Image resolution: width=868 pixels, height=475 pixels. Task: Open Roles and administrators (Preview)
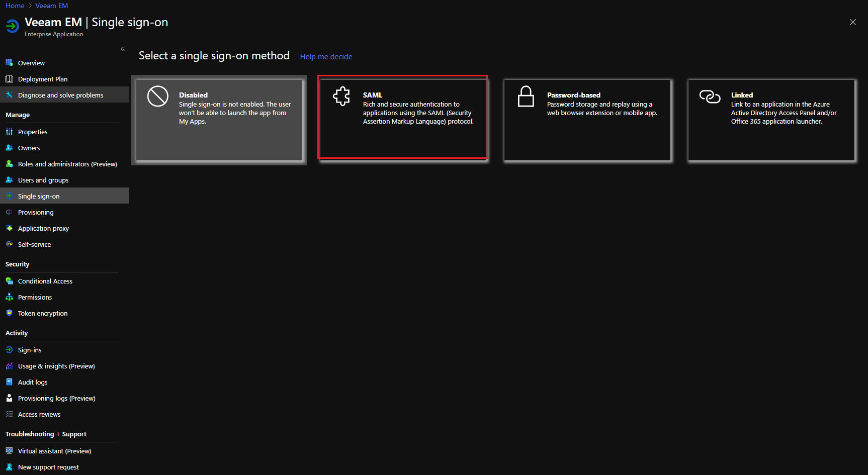[x=64, y=164]
